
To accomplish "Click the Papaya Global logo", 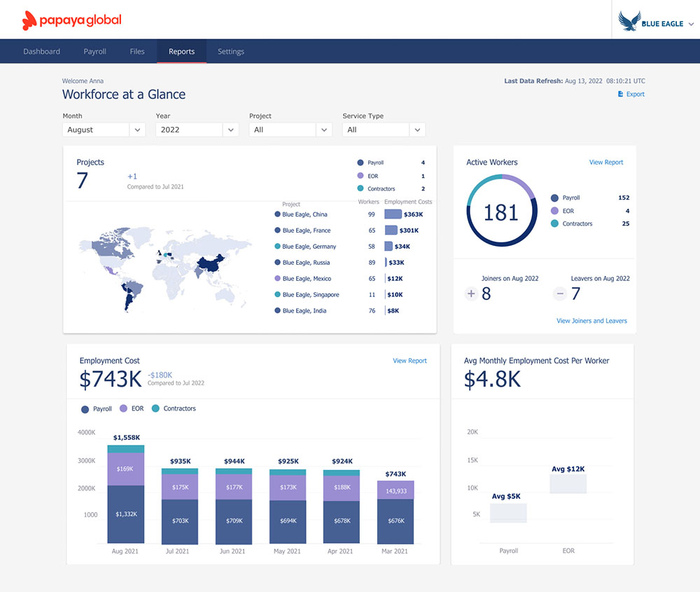I will (70, 20).
